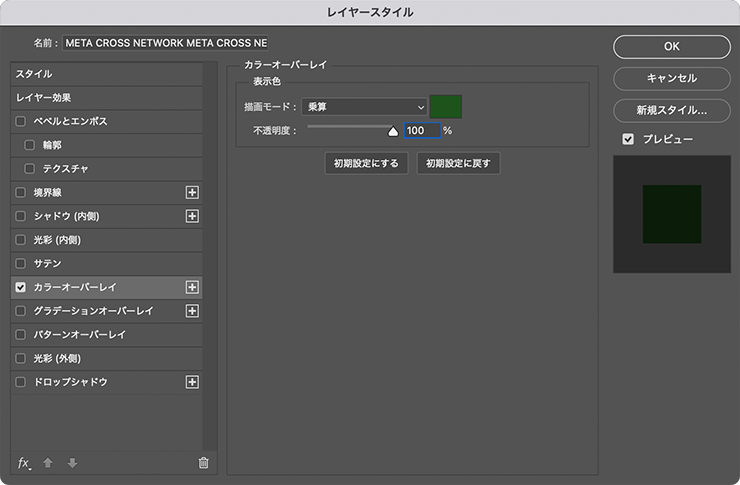740x485 pixels.
Task: Open the fx effects menu icon
Action: (25, 462)
